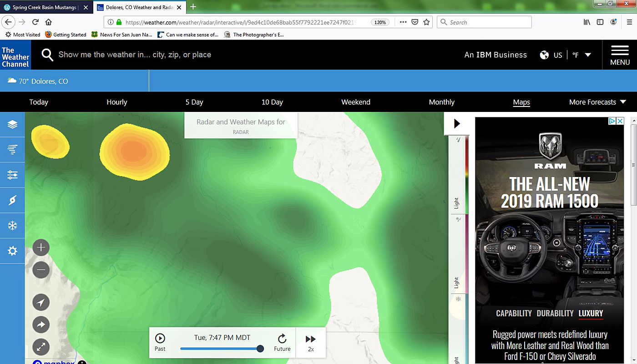Click the radar timeline slider handle
637x364 pixels.
(260, 349)
